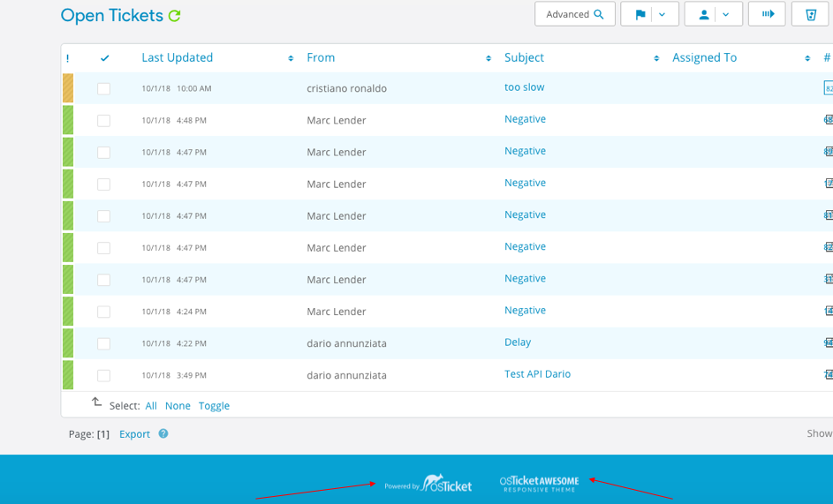
Task: Click the orange priority swatch on first row
Action: tap(68, 88)
